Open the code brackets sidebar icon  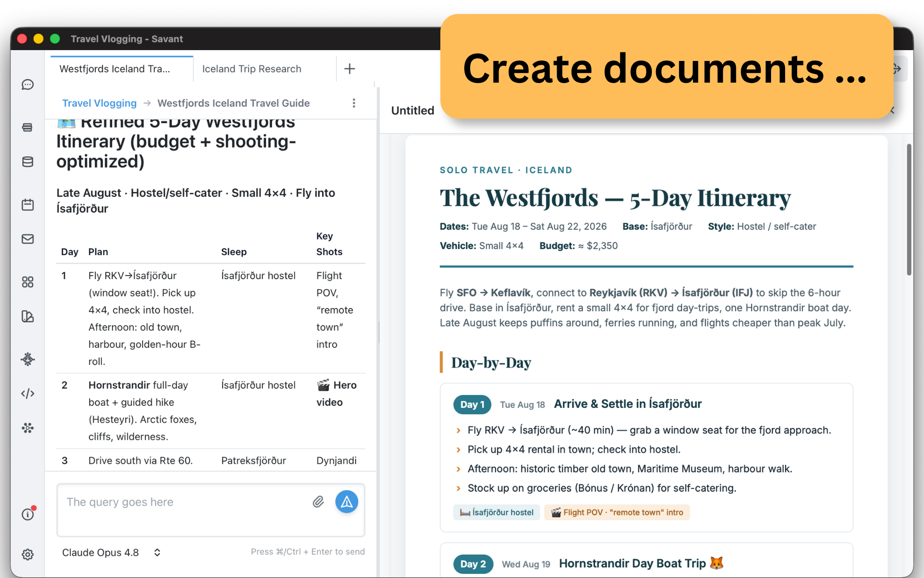[x=28, y=394]
